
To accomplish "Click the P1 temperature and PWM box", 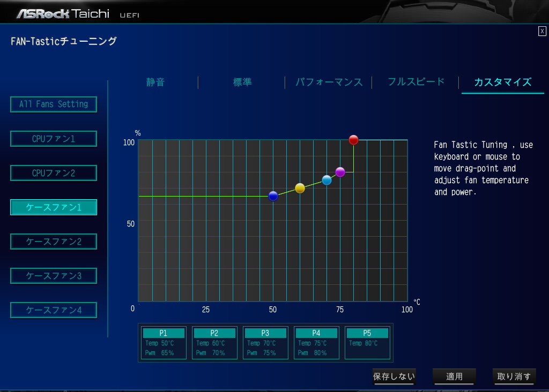I will [164, 343].
